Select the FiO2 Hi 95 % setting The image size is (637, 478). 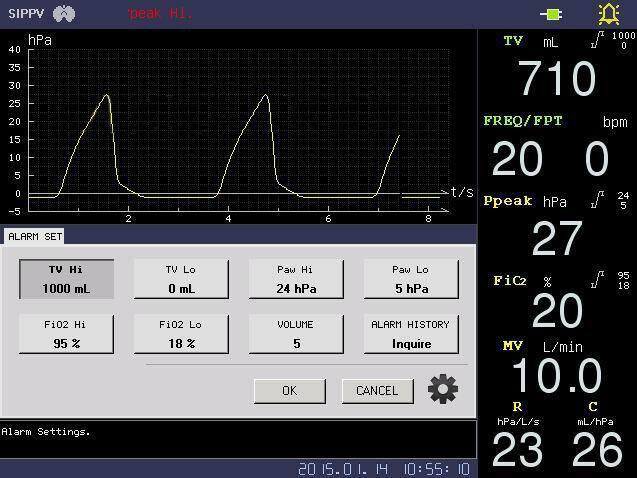(x=66, y=334)
